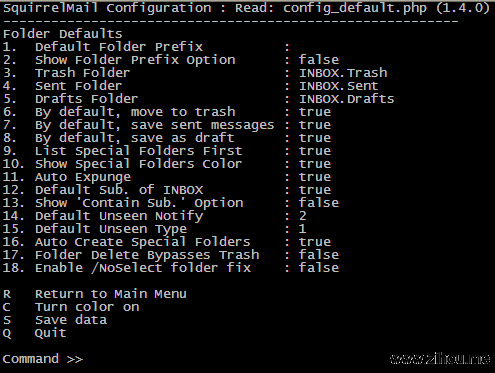Click Return to Main Menu entry
495x373 pixels.
pyautogui.click(x=95, y=294)
